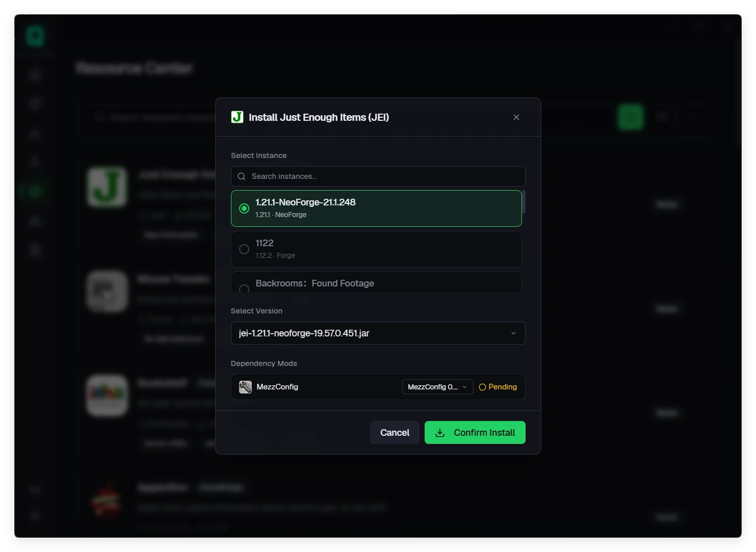
Task: Close the Install JEI dialog
Action: (x=516, y=117)
